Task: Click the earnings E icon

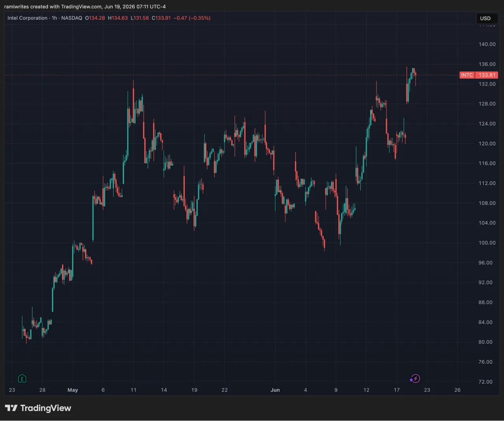Action: [22, 379]
